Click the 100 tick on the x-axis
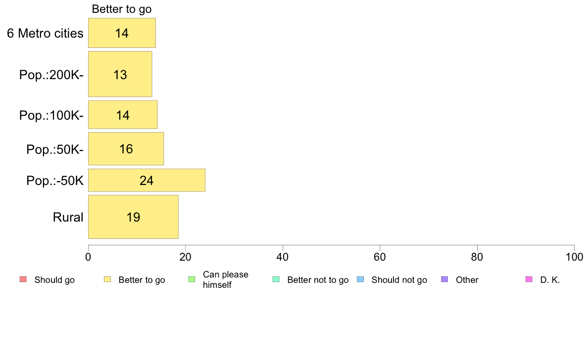Screen dimensions: 588x364 click(x=574, y=257)
